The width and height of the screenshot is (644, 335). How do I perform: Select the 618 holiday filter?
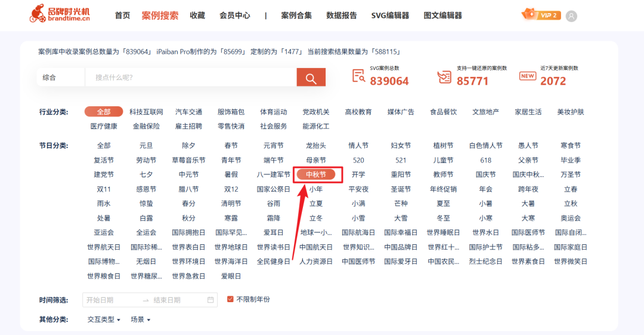(x=485, y=160)
